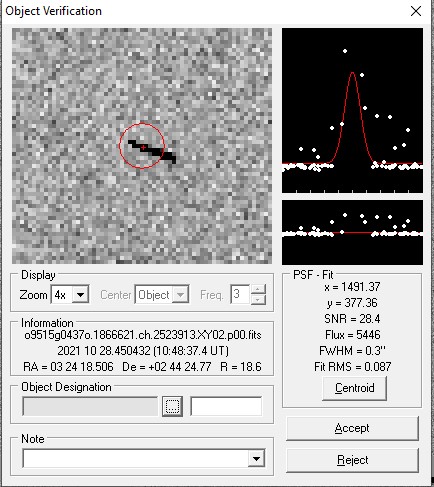
Task: Click the PSF fit profile curve plot
Action: click(x=352, y=110)
